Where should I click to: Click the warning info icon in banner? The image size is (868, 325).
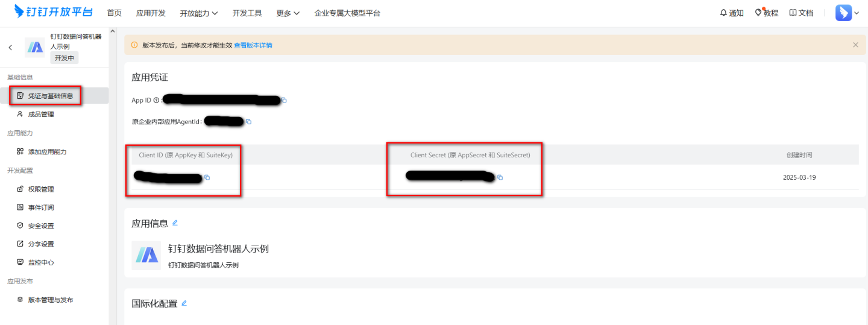pos(134,45)
